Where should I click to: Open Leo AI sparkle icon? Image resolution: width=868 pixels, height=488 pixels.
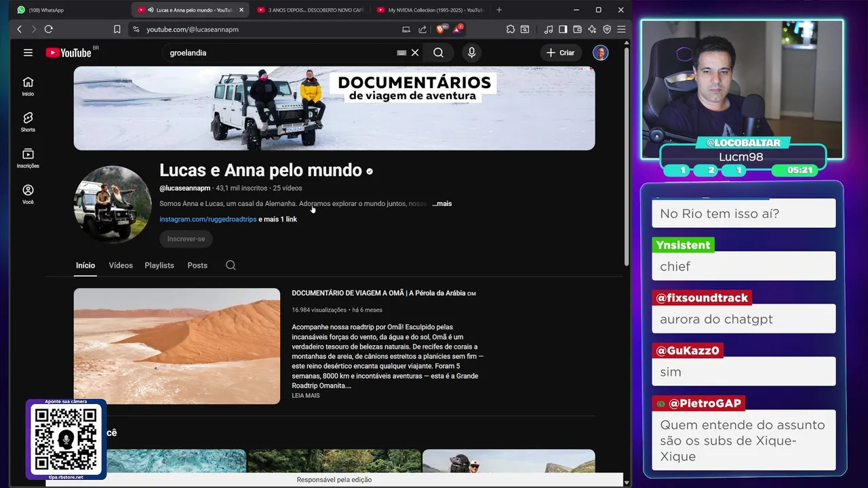click(x=592, y=29)
